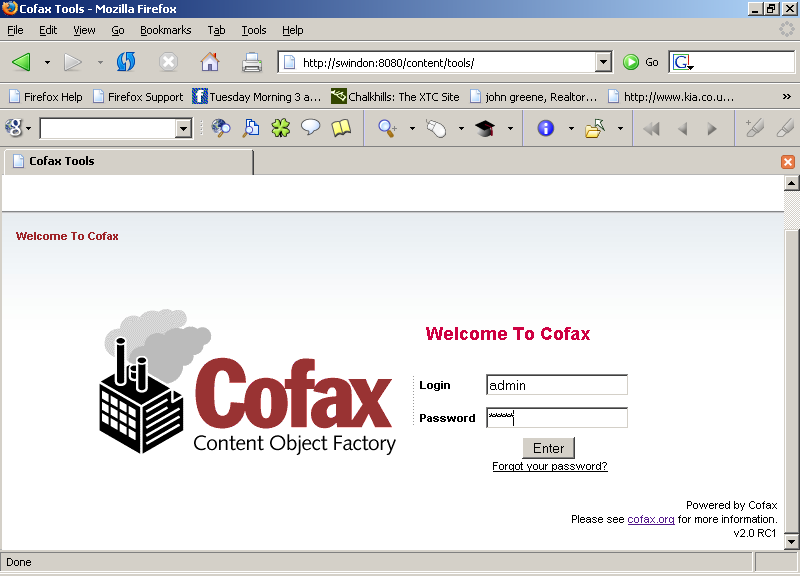
Task: Click the grey right triangle next icon
Action: tap(712, 129)
